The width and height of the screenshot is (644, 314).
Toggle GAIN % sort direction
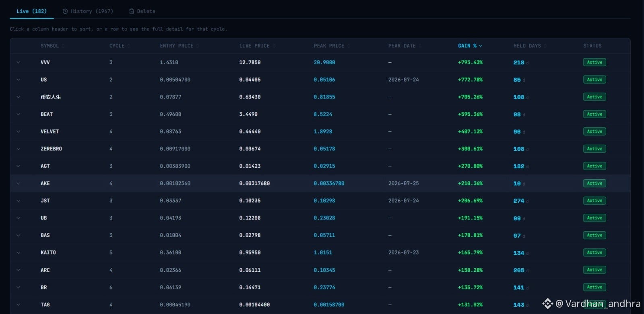coord(470,46)
